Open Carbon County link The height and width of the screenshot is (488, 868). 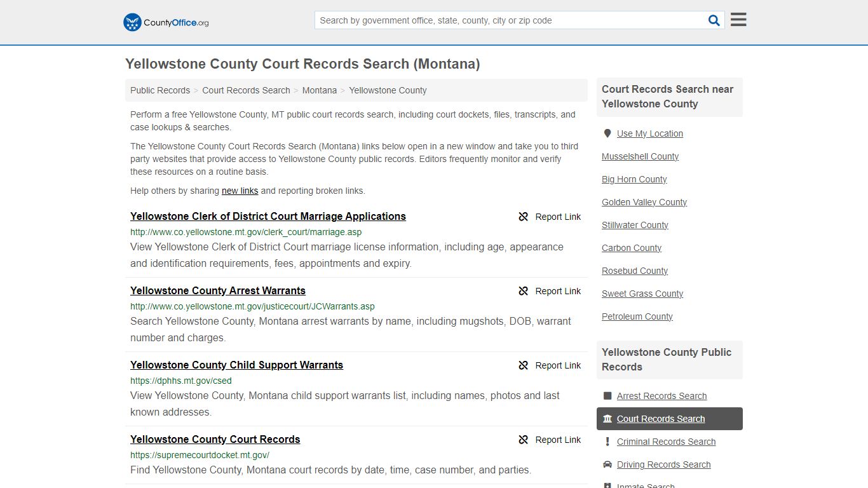tap(632, 248)
